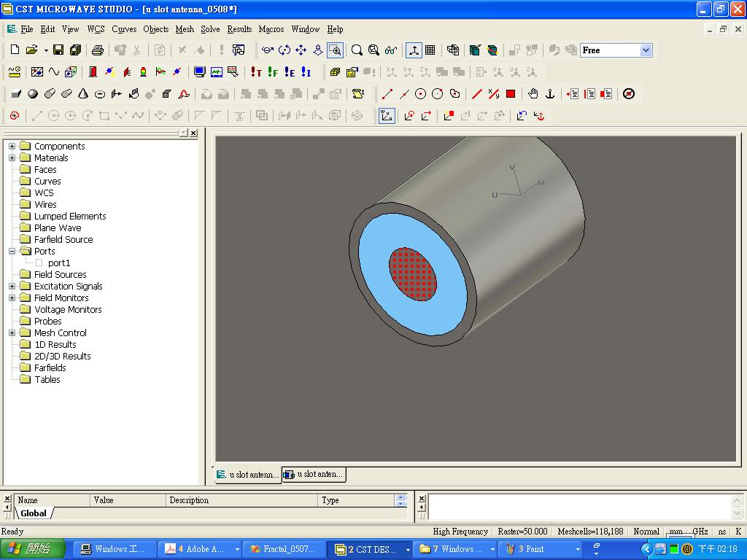
Task: Open the Results menu
Action: (239, 29)
